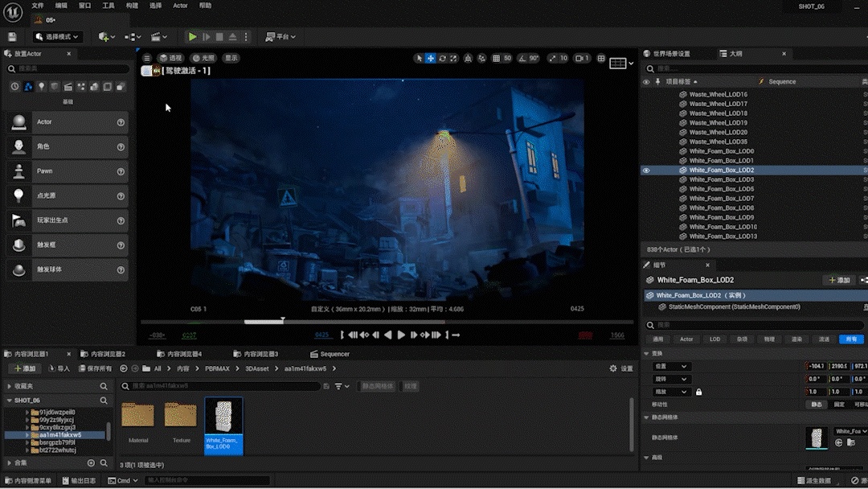Click the 添加 button in content browser

pos(25,369)
